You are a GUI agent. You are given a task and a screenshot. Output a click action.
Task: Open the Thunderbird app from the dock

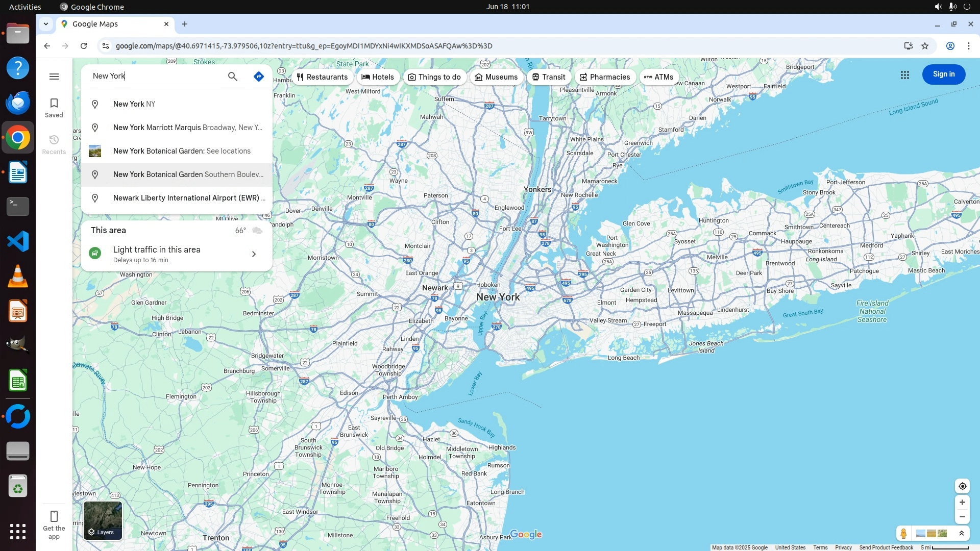pyautogui.click(x=18, y=103)
